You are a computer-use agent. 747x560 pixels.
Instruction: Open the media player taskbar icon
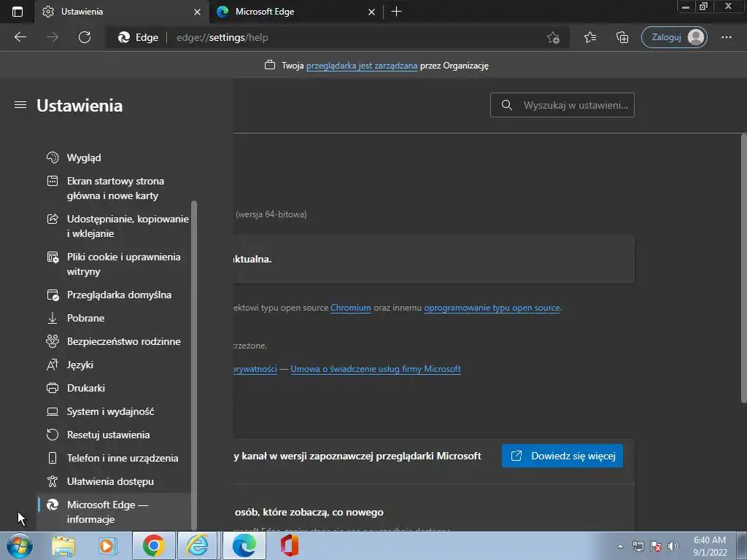[x=108, y=545]
